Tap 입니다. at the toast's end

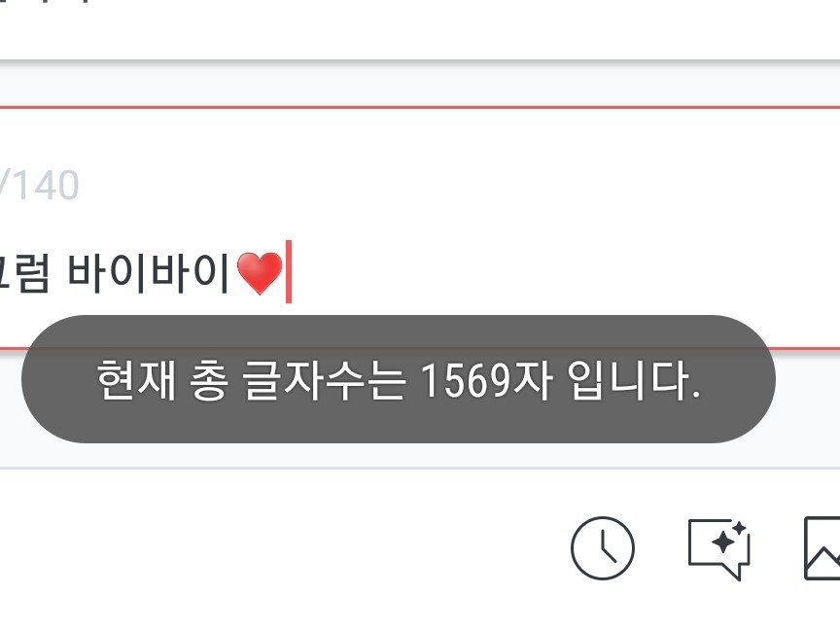tap(634, 380)
